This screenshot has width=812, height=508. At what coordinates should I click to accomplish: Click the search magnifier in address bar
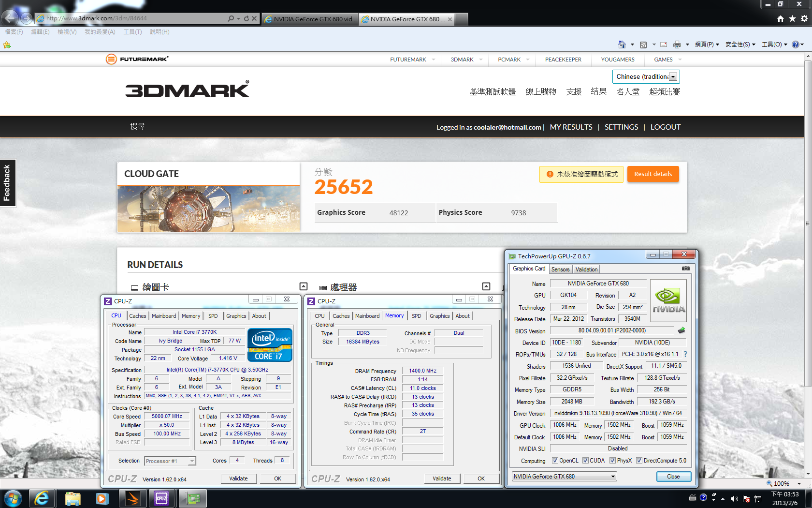231,18
